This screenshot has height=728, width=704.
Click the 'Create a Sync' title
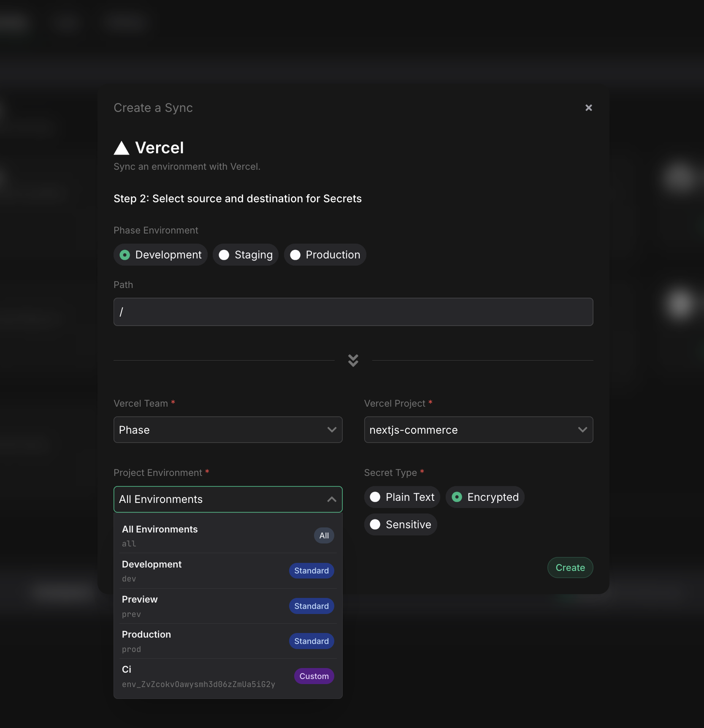pyautogui.click(x=153, y=108)
